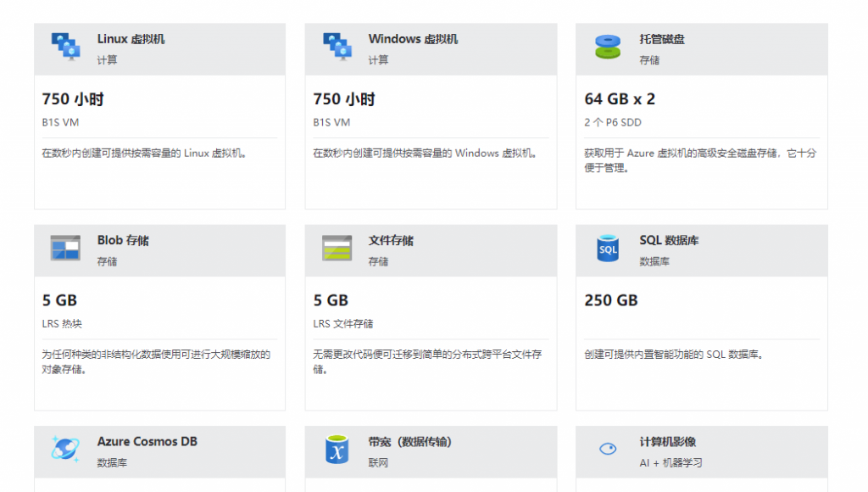
Task: Click the 文件存储 heading text
Action: pos(391,240)
